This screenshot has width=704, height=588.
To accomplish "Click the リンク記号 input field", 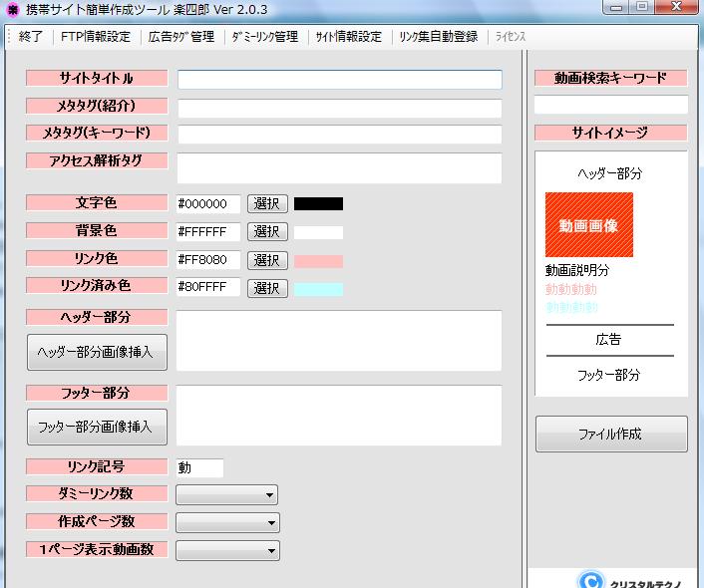I will pos(199,467).
